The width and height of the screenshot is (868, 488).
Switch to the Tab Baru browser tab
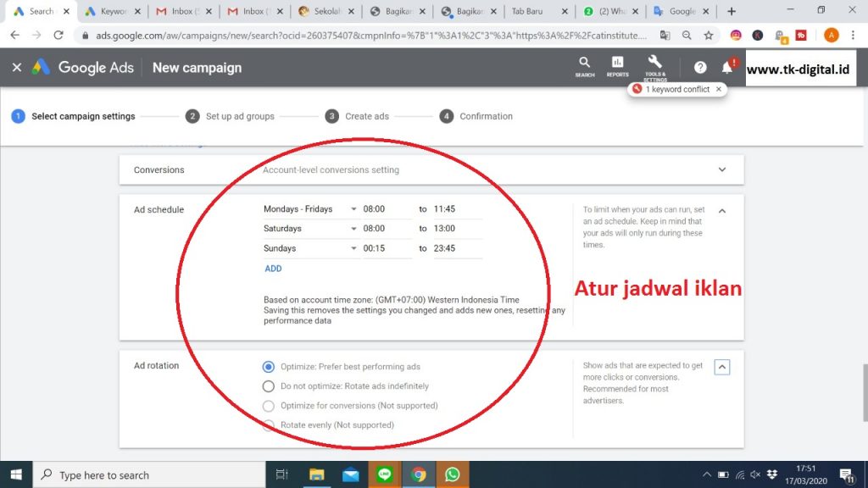pos(538,12)
